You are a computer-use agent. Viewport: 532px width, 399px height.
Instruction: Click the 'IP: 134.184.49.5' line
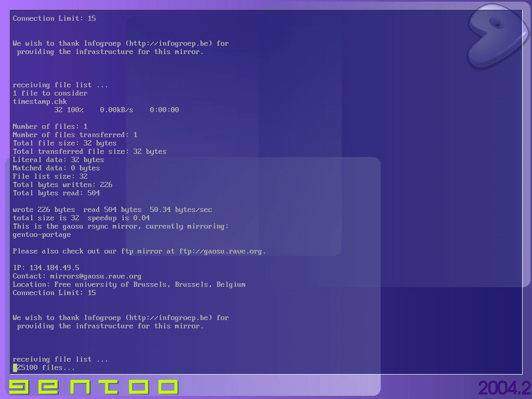46,268
